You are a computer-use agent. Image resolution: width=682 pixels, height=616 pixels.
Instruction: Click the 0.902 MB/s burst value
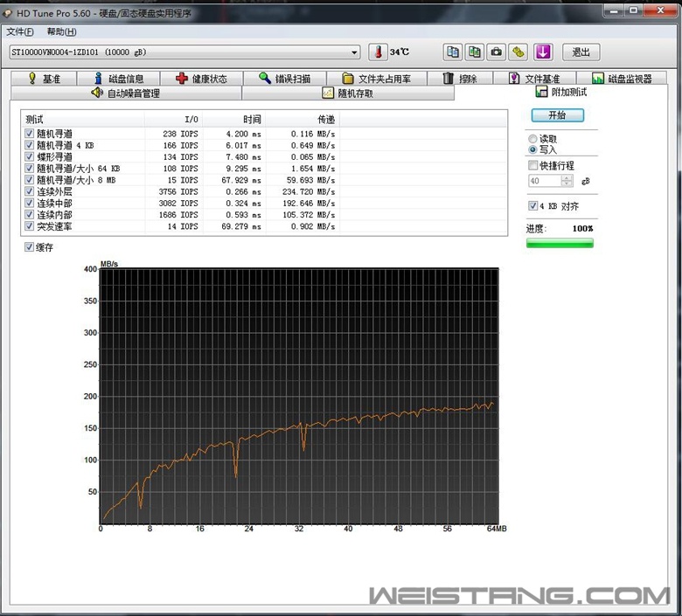313,226
